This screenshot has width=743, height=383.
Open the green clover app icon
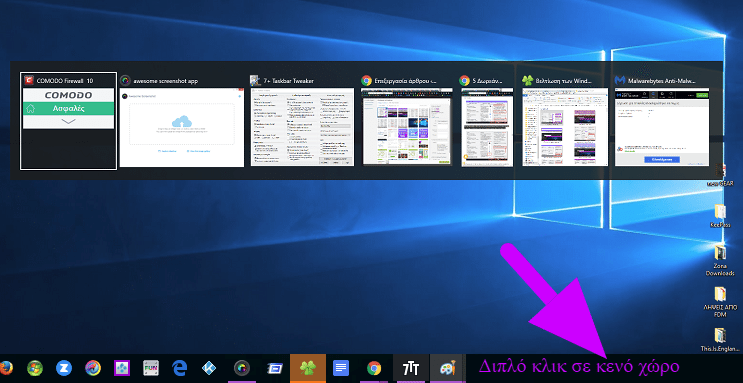[x=308, y=368]
